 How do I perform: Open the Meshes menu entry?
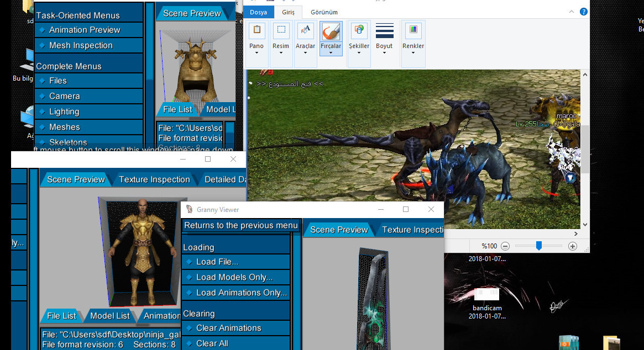89,127
